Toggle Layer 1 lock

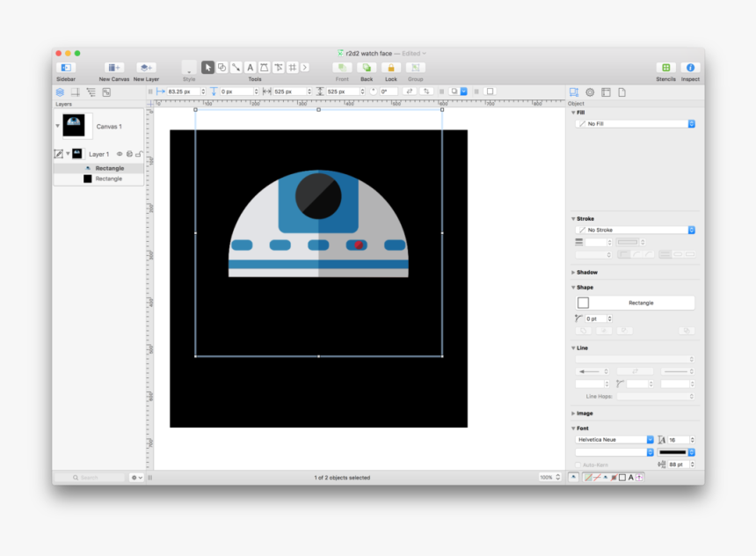[x=139, y=154]
